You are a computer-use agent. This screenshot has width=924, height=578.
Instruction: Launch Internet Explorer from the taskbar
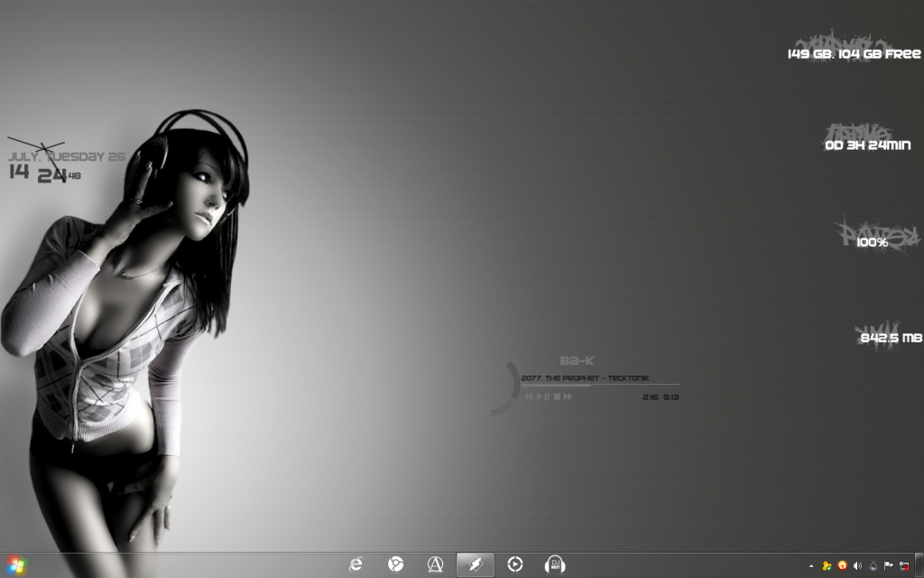[356, 565]
